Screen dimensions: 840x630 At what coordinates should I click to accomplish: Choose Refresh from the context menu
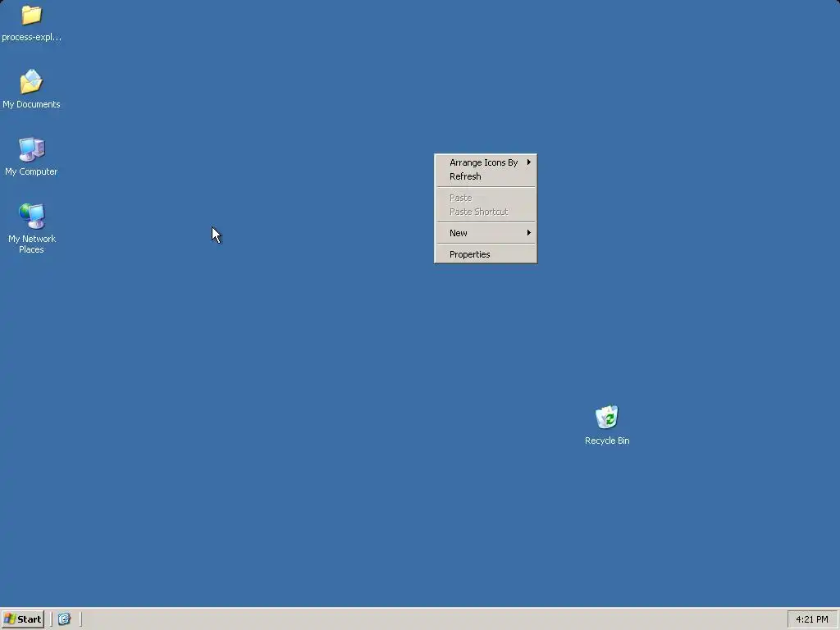tap(486, 176)
